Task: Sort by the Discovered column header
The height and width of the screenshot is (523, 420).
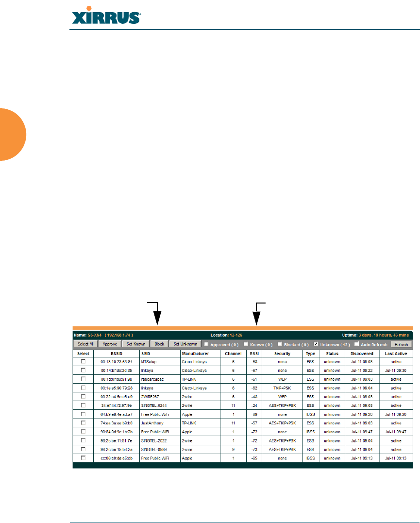Action: coord(362,354)
